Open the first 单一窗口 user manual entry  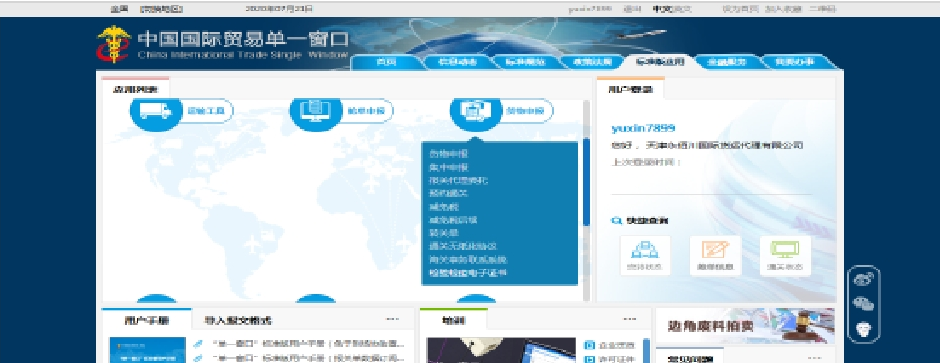point(308,344)
